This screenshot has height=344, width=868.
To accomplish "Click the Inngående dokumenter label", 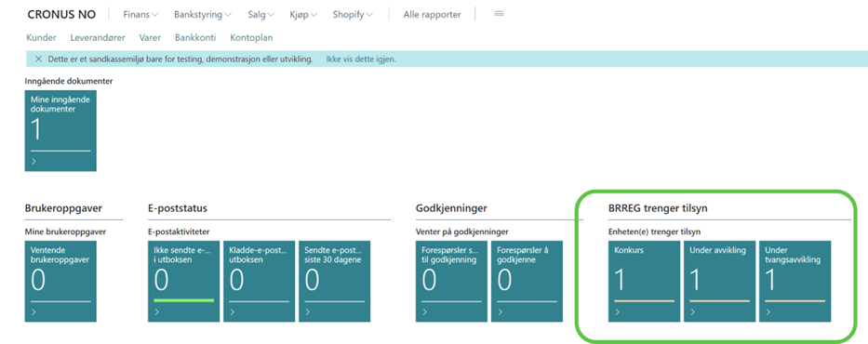I will point(69,81).
